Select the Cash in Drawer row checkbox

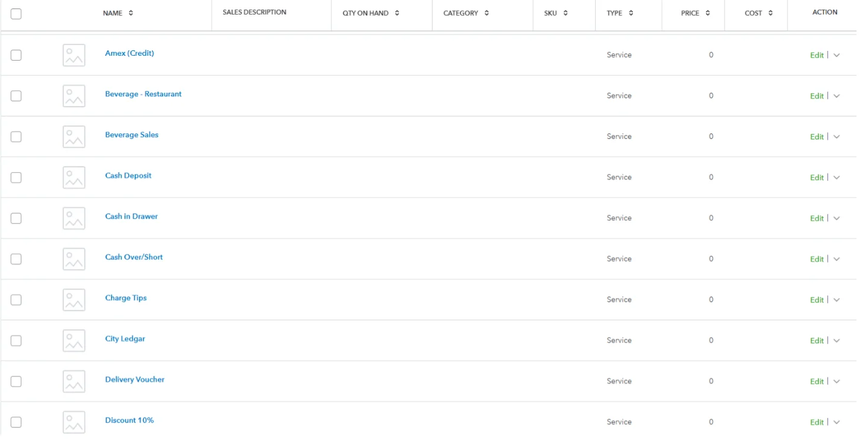(x=16, y=218)
